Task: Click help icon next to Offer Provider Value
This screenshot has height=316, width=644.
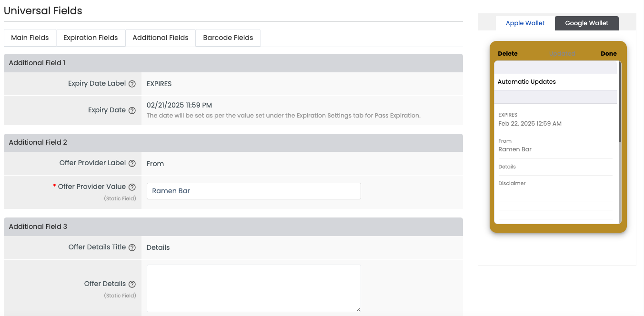Action: (132, 187)
